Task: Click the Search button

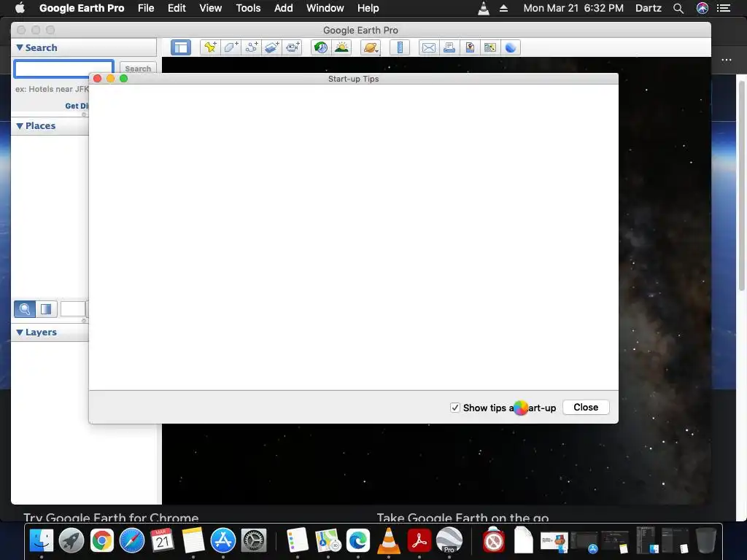Action: coord(138,69)
